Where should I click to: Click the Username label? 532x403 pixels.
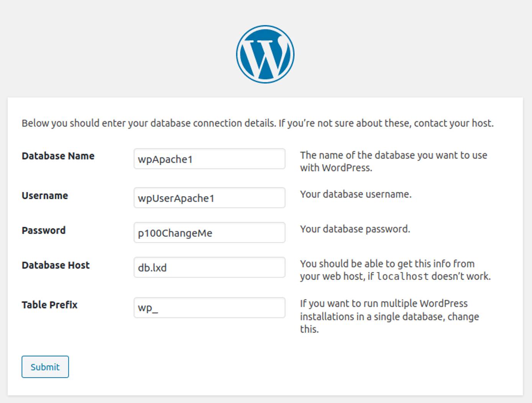(x=44, y=195)
